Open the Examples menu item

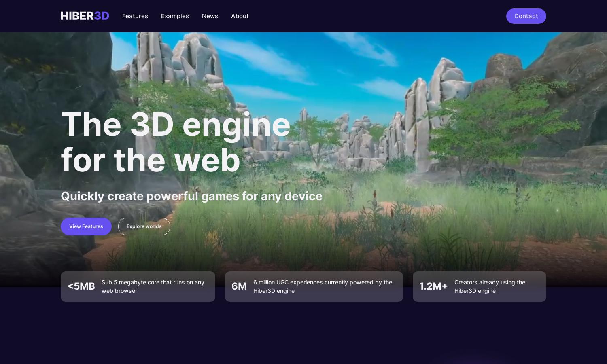tap(175, 16)
